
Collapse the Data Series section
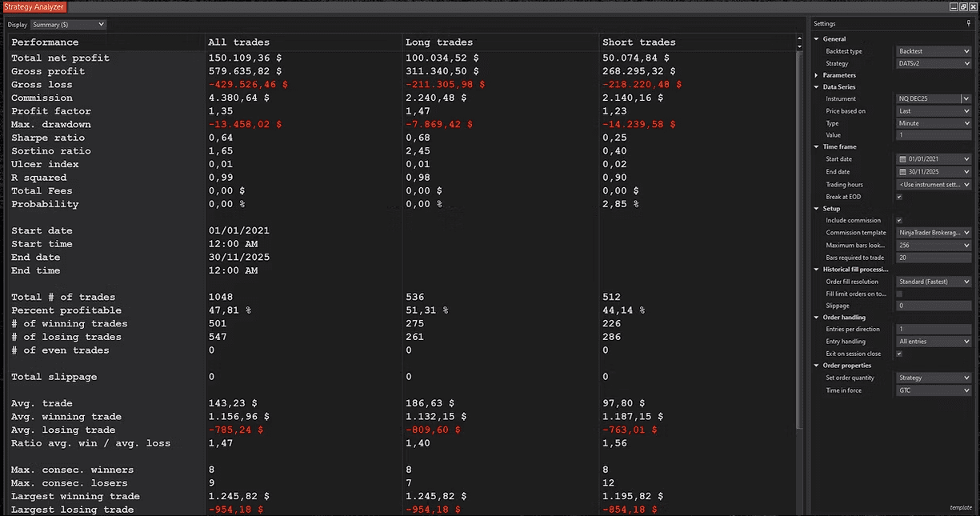817,86
